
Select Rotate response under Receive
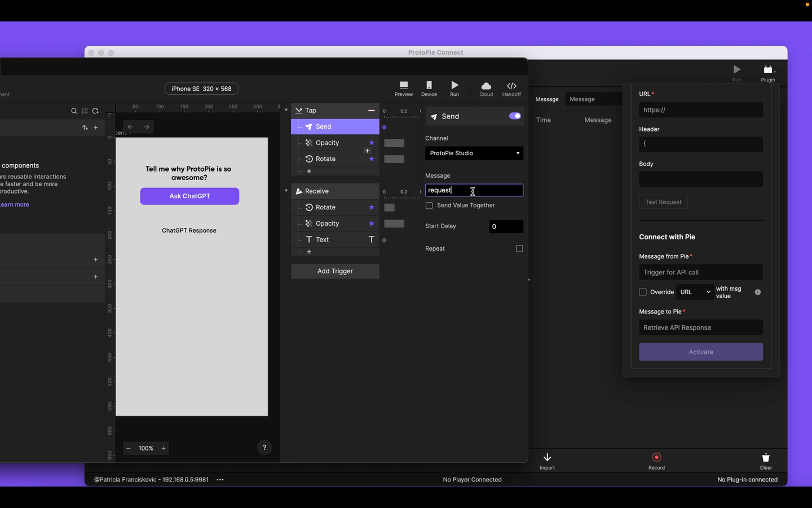point(335,208)
